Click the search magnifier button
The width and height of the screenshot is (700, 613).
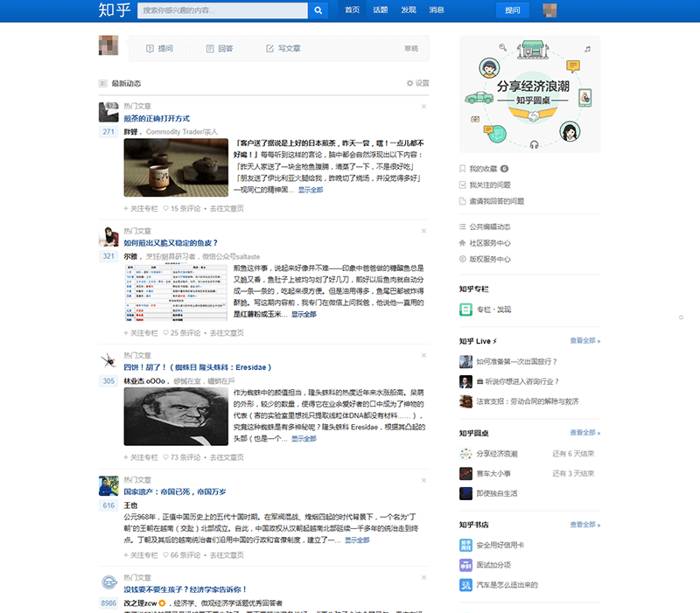[x=318, y=10]
